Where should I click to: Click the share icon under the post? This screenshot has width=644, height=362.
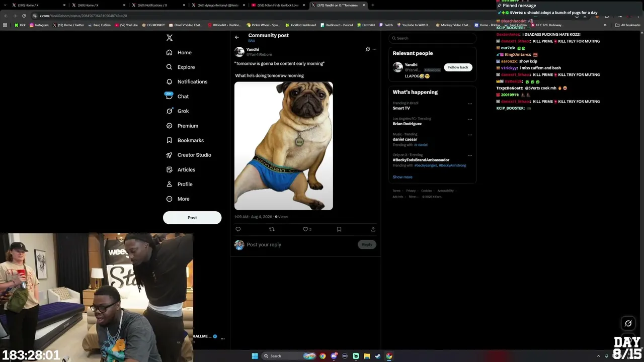373,229
